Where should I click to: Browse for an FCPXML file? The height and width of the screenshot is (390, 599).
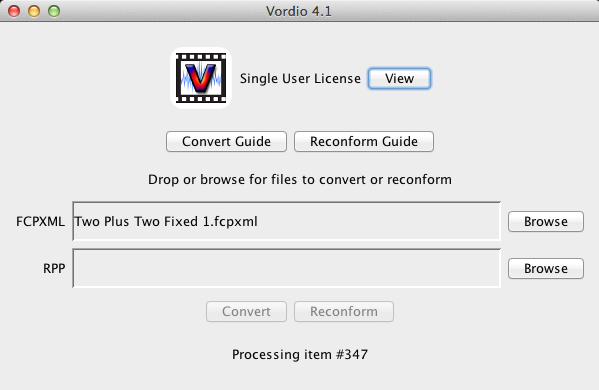pos(546,221)
